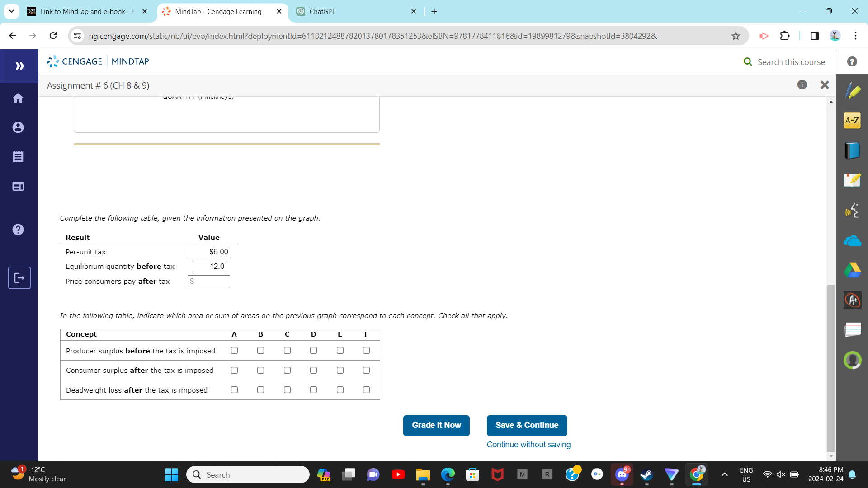
Task: Open the Google Drive app icon
Action: pyautogui.click(x=852, y=270)
